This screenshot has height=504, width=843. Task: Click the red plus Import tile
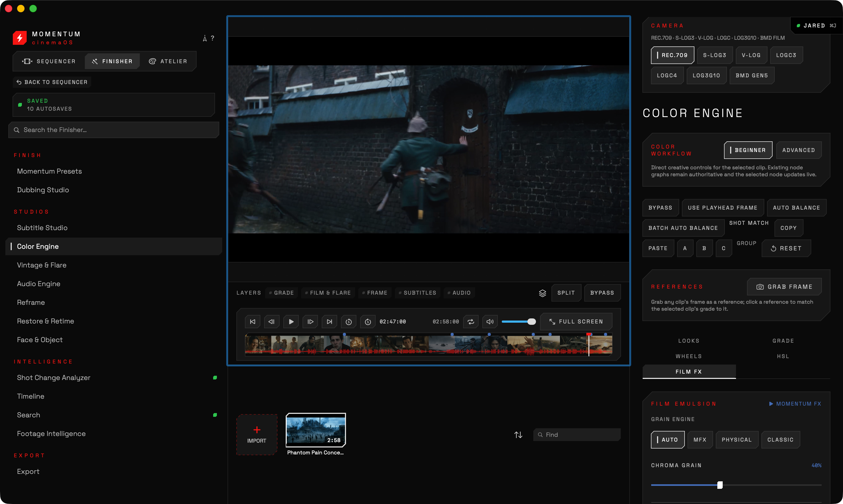point(257,435)
